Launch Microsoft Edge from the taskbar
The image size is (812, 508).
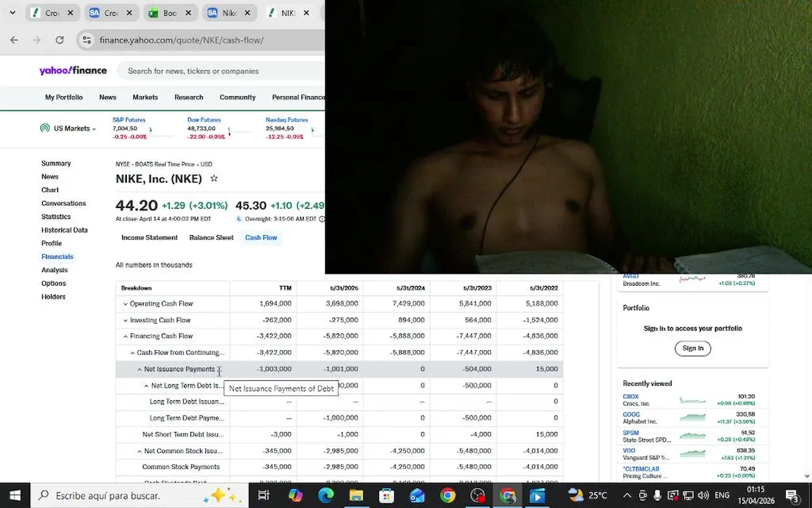click(x=326, y=495)
